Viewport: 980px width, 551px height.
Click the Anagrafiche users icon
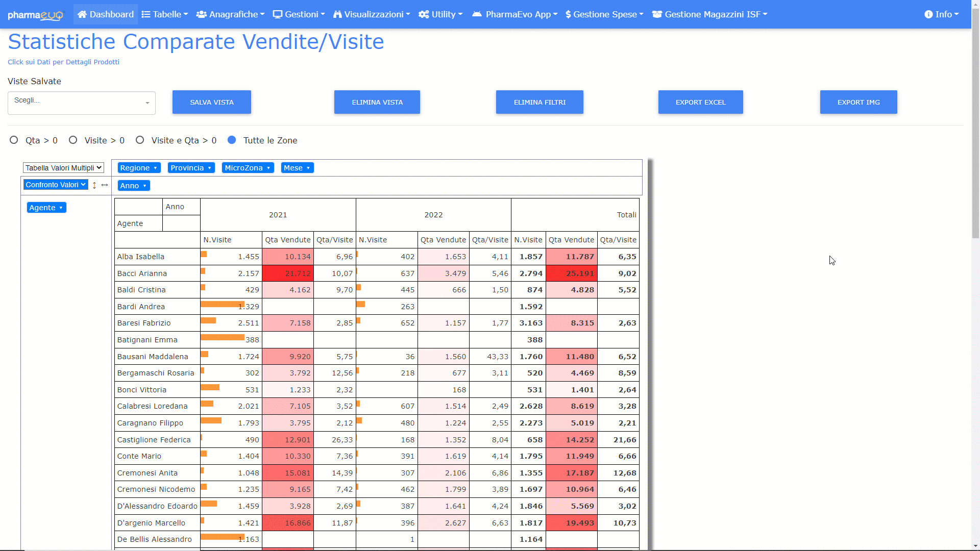tap(202, 14)
